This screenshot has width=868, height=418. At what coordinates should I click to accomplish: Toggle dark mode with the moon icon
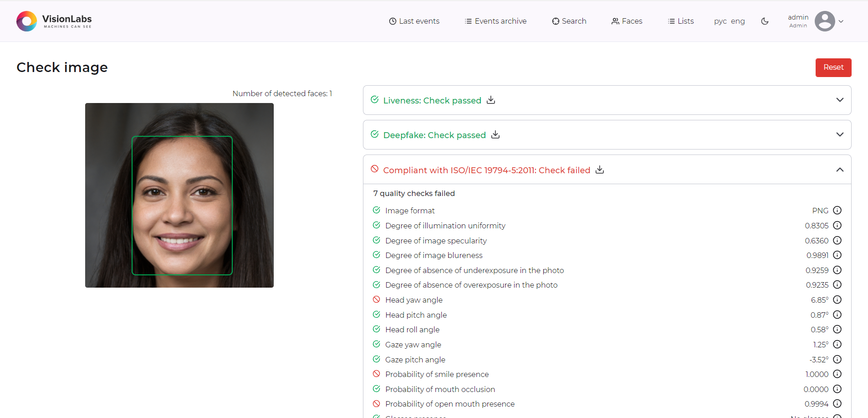[765, 21]
